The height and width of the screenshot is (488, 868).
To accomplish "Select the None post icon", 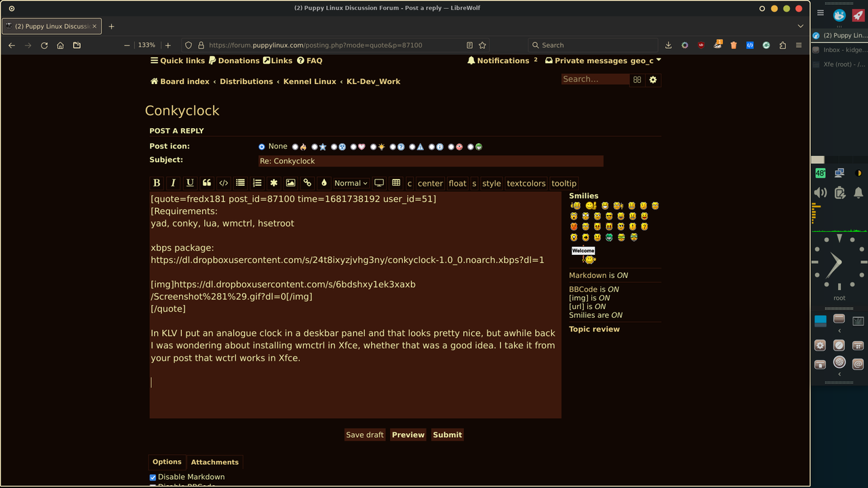I will 262,146.
